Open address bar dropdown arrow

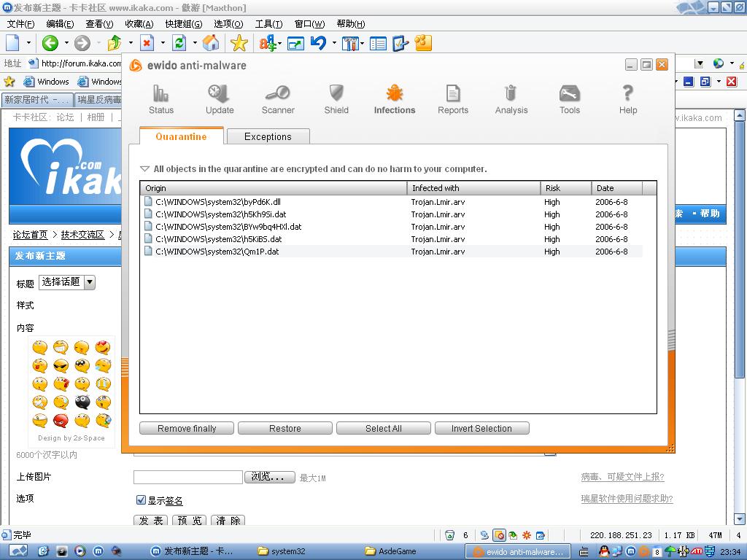tap(700, 63)
